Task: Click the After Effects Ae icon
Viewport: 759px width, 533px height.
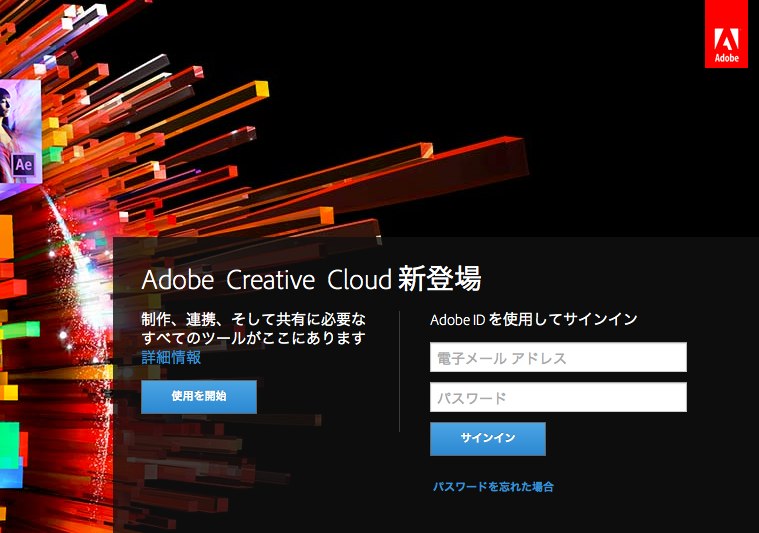Action: 24,166
